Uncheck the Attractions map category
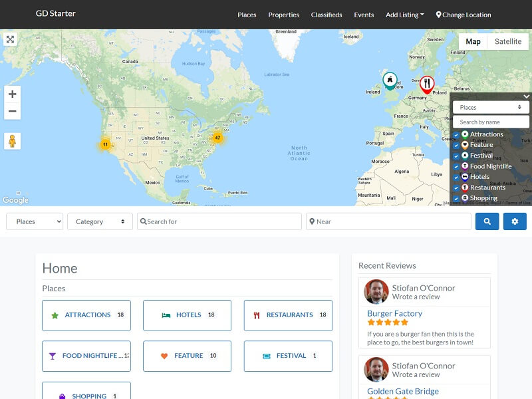This screenshot has height=399, width=532. pyautogui.click(x=456, y=135)
